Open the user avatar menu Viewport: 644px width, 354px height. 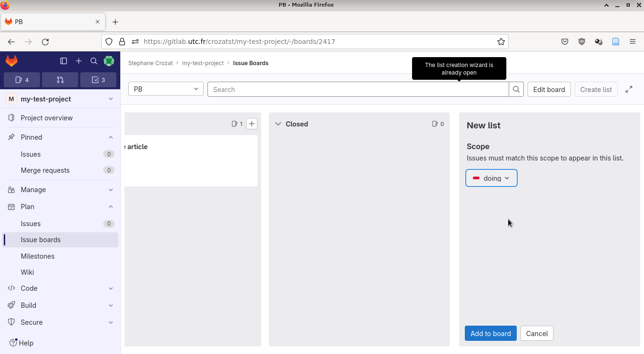(x=109, y=61)
